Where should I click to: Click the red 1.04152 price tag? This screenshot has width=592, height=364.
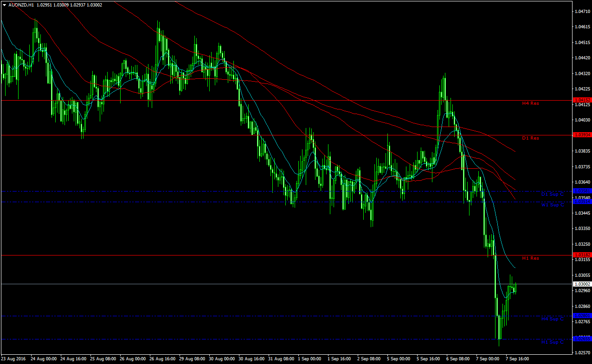[x=582, y=100]
